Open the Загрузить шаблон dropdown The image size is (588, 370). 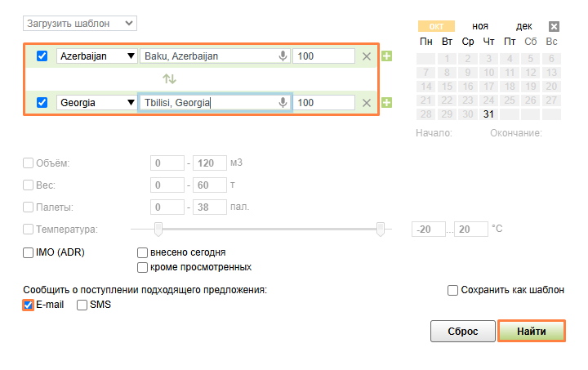[80, 24]
